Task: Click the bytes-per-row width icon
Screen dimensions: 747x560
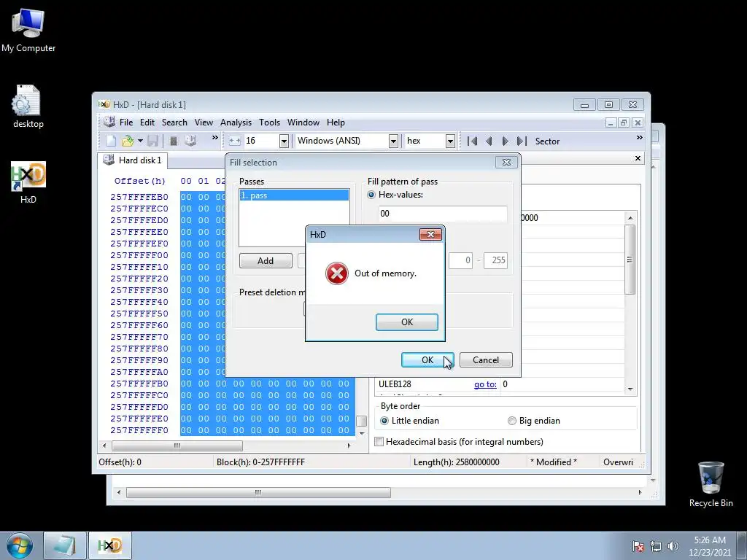Action: tap(234, 141)
